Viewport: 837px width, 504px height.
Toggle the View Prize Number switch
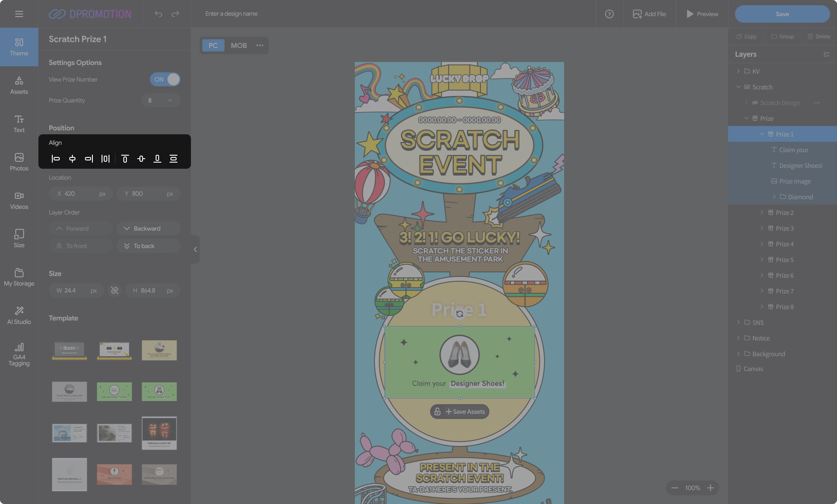pyautogui.click(x=165, y=79)
